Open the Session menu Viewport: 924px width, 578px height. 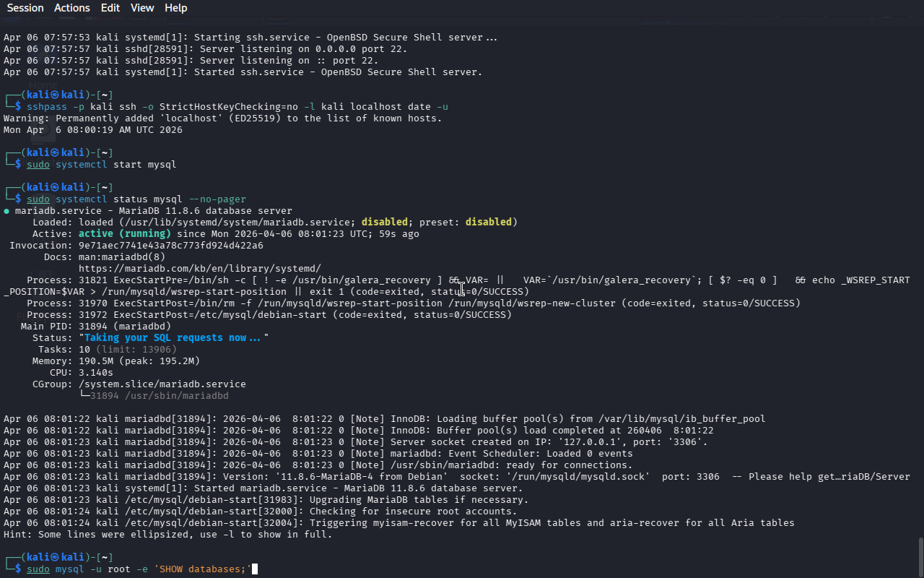click(x=25, y=8)
